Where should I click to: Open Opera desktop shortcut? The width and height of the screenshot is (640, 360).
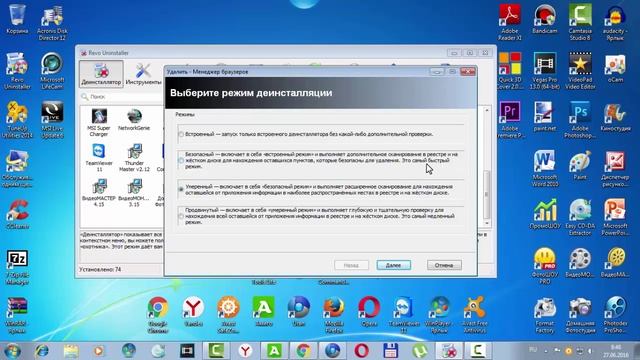click(x=369, y=312)
